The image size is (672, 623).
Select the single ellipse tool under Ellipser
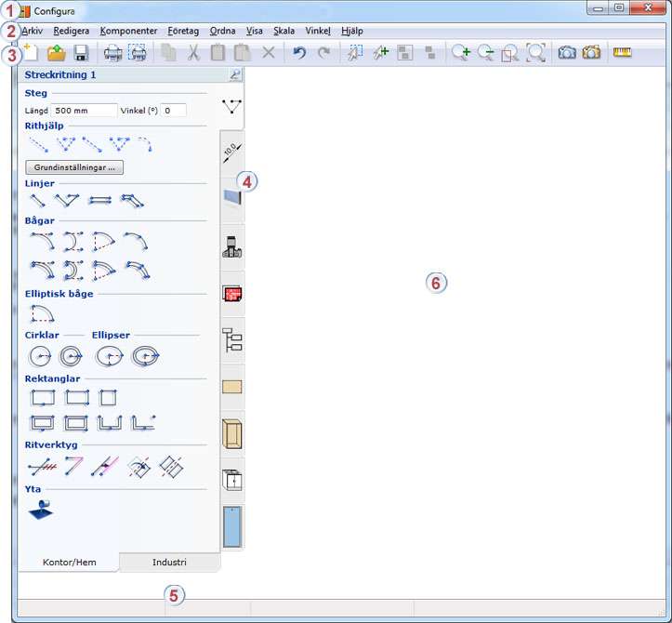coord(110,356)
